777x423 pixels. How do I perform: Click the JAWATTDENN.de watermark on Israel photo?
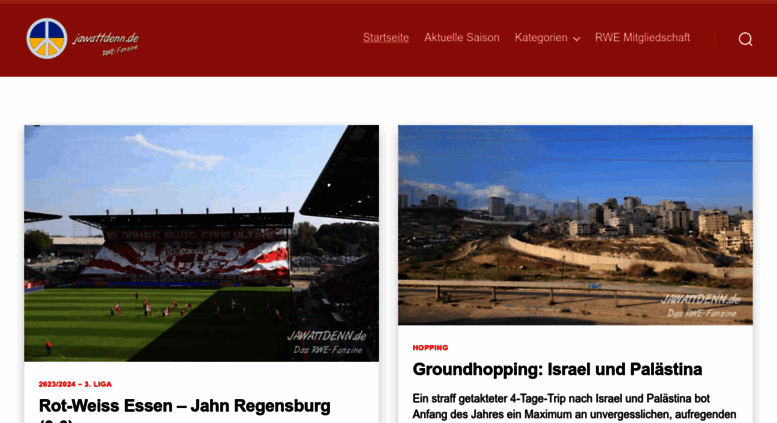[701, 305]
